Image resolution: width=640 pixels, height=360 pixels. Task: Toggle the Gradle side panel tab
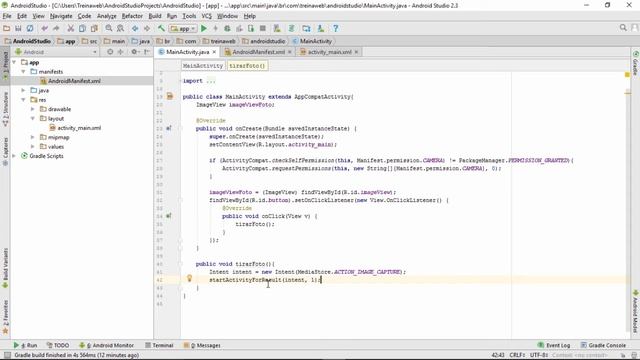(x=636, y=63)
